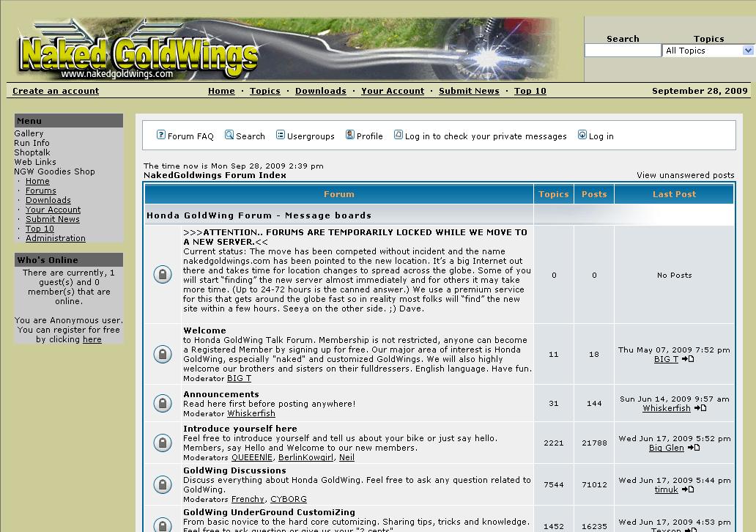Click Submit News in the sidebar Menu
The image size is (756, 532).
click(x=53, y=219)
